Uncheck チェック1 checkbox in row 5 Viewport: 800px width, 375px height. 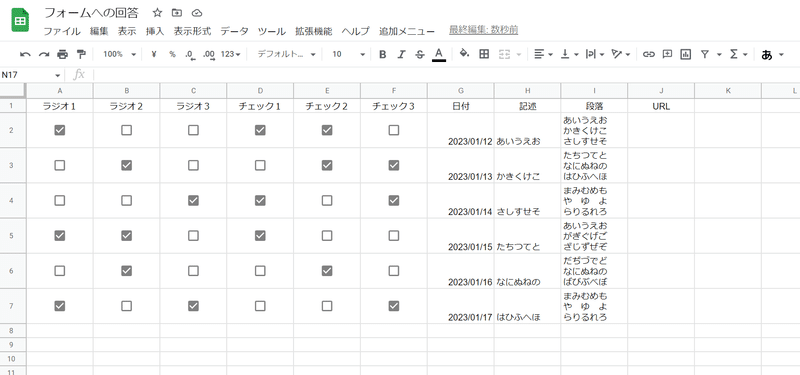coord(260,236)
